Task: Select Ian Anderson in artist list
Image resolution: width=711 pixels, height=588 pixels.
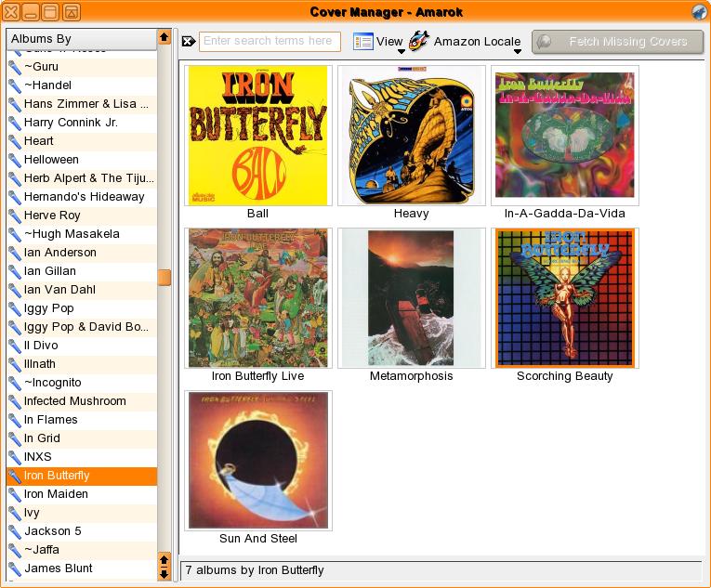Action: (x=82, y=253)
